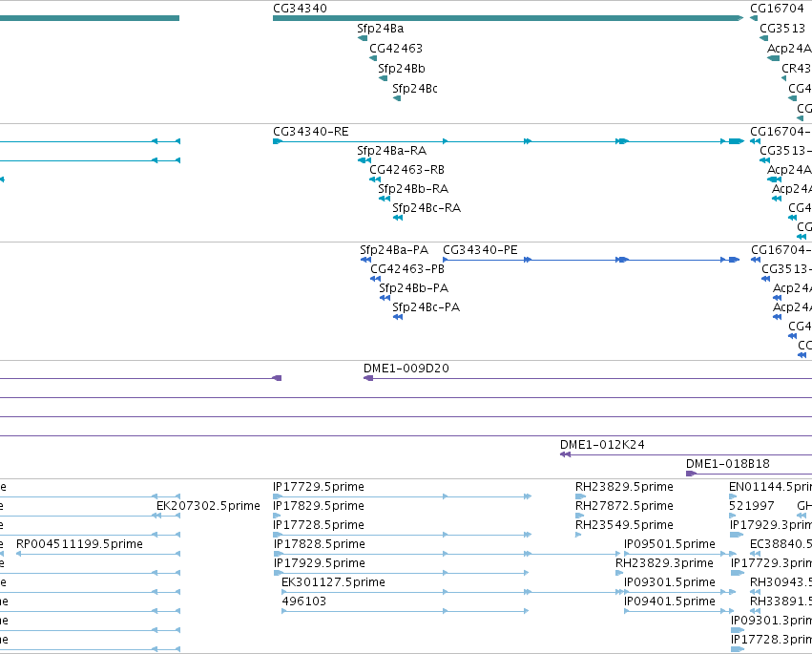This screenshot has height=654, width=812.
Task: Click the Sfp24Ba-RA transcript
Action: (x=364, y=160)
